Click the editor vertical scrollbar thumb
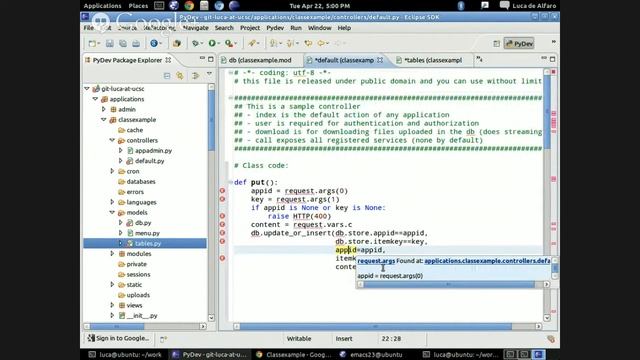The image size is (640, 360). click(547, 112)
